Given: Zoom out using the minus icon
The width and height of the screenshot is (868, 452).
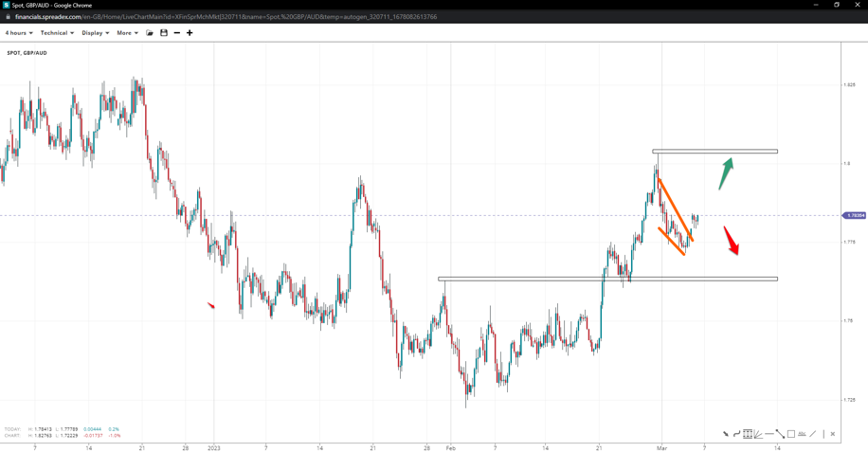Looking at the screenshot, I should pos(177,33).
